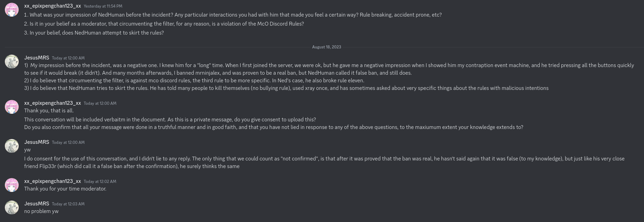Click JesusMRS username above the numbered reply
The image size is (644, 222).
[37, 58]
